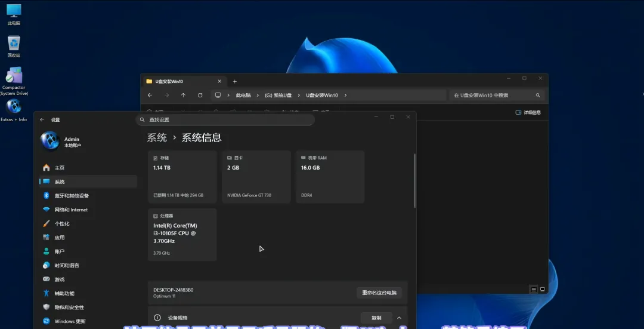Click the 重命名这台电脑 button

tap(379, 293)
